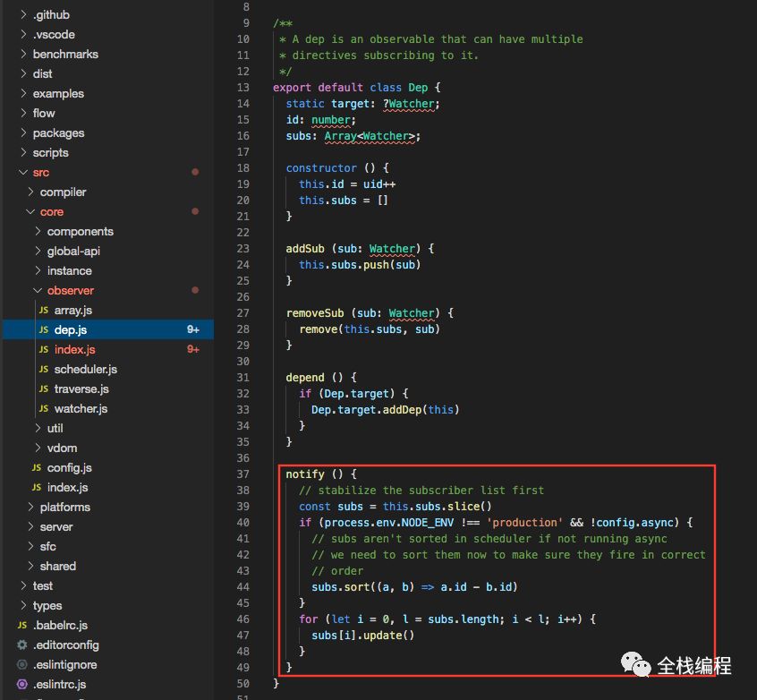The width and height of the screenshot is (757, 700).
Task: Expand the packages folder chevron
Action: coord(23,132)
